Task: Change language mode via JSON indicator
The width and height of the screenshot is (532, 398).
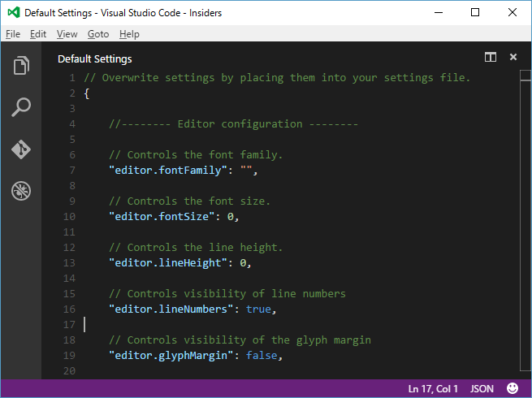Action: (x=482, y=388)
